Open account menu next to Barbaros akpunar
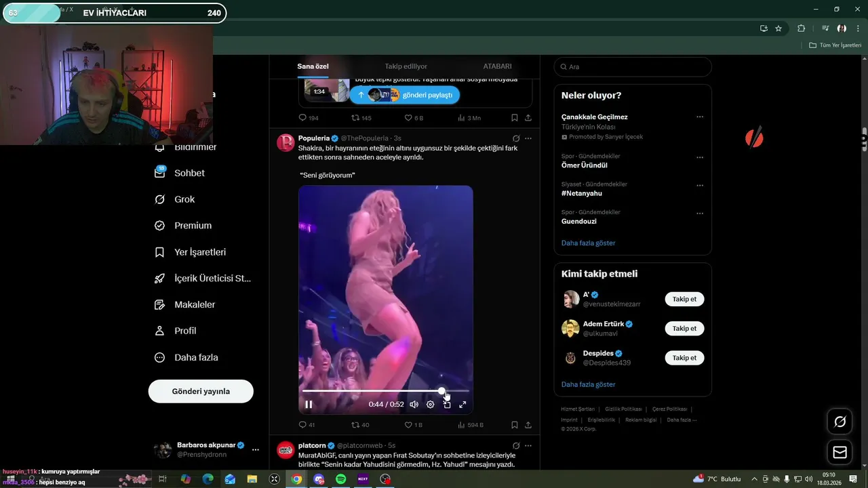 coord(256,449)
